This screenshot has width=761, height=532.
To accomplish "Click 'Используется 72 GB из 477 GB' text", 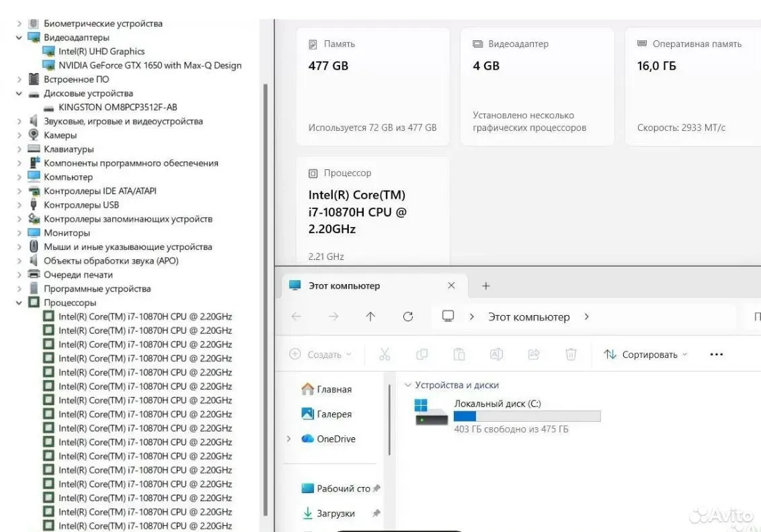I will (372, 128).
